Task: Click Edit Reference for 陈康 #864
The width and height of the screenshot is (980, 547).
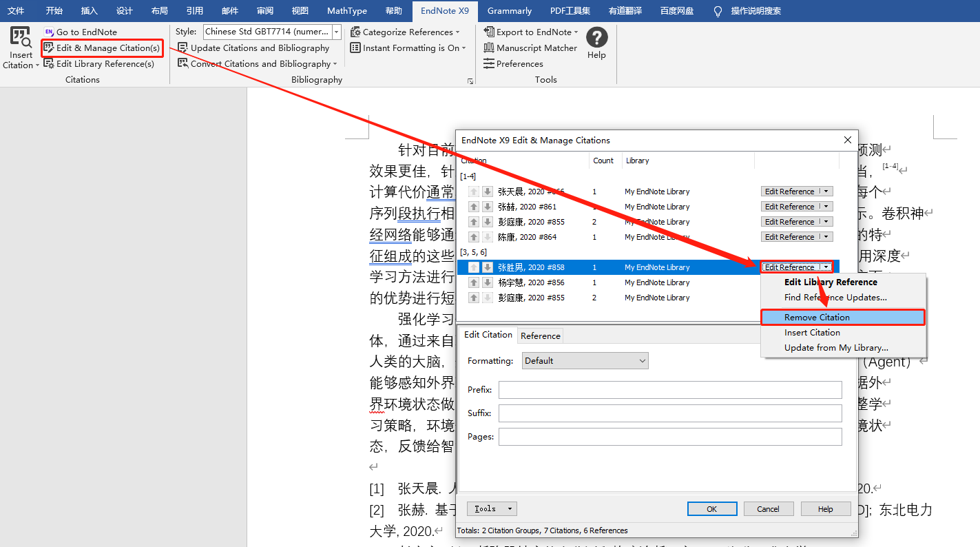Action: tap(790, 237)
